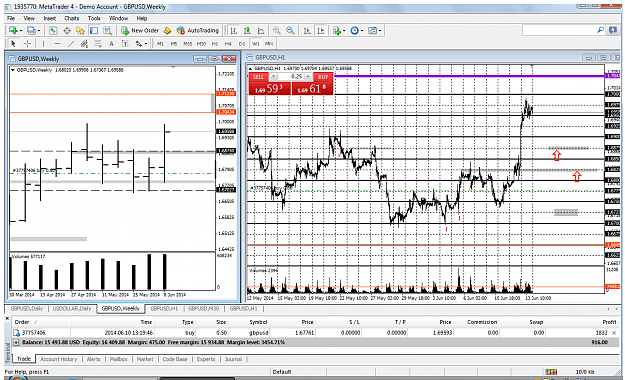Expand the Profiles dropdown arrow

tap(39, 31)
